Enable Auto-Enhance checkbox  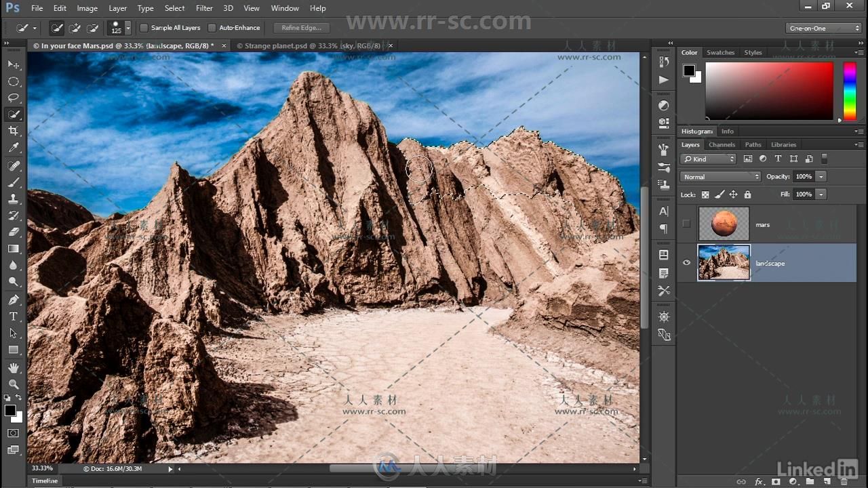click(212, 28)
